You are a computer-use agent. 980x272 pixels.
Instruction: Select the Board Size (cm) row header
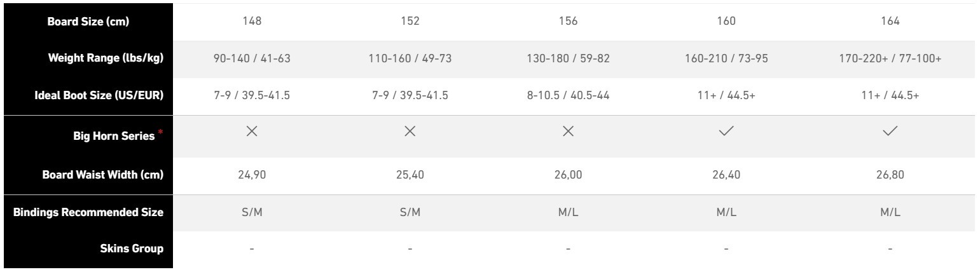(x=88, y=22)
